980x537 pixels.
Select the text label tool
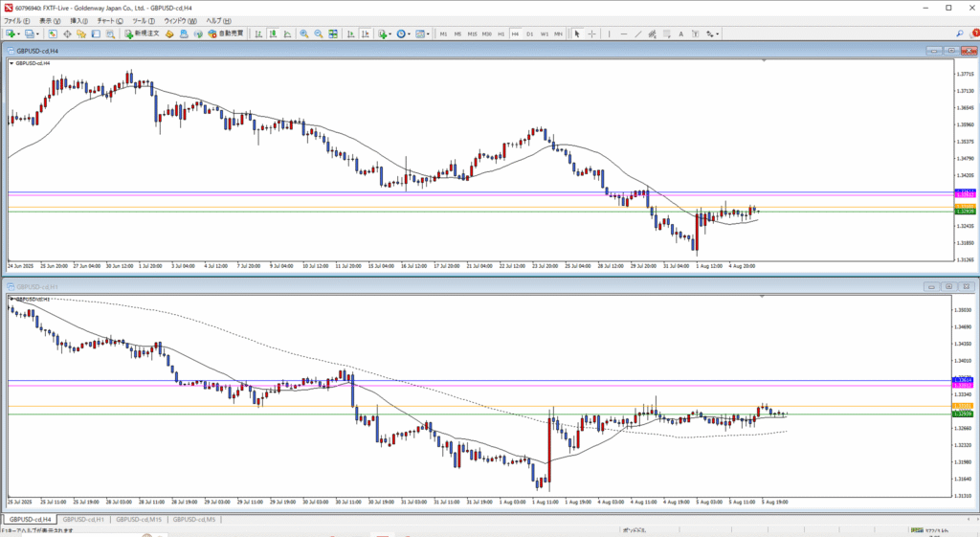pos(695,34)
